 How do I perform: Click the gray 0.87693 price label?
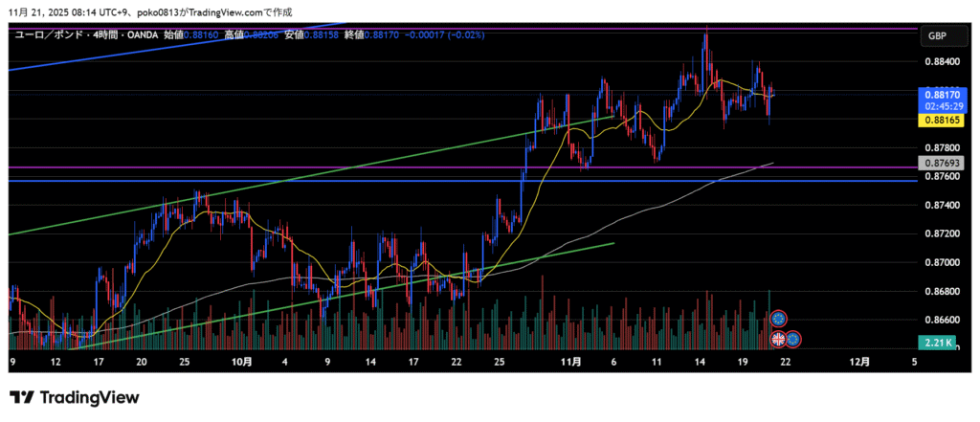tap(937, 163)
